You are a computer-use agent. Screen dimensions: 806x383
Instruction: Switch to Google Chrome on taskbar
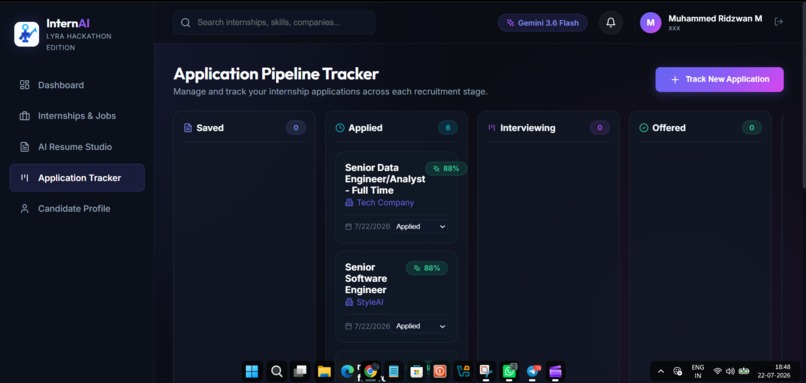[371, 371]
